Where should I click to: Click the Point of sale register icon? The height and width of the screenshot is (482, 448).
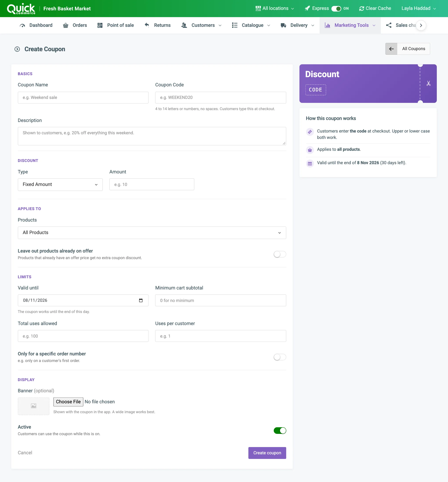coord(100,25)
